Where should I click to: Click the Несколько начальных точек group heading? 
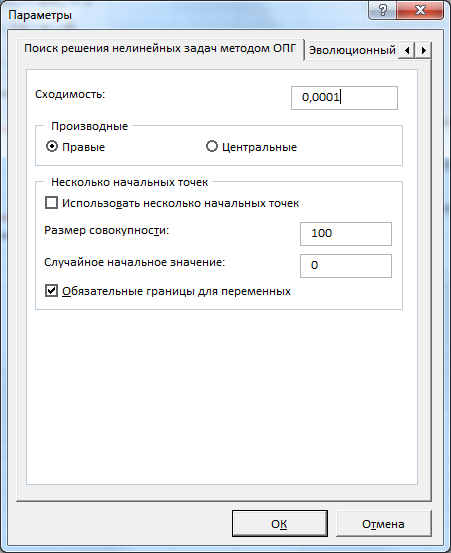(x=129, y=182)
